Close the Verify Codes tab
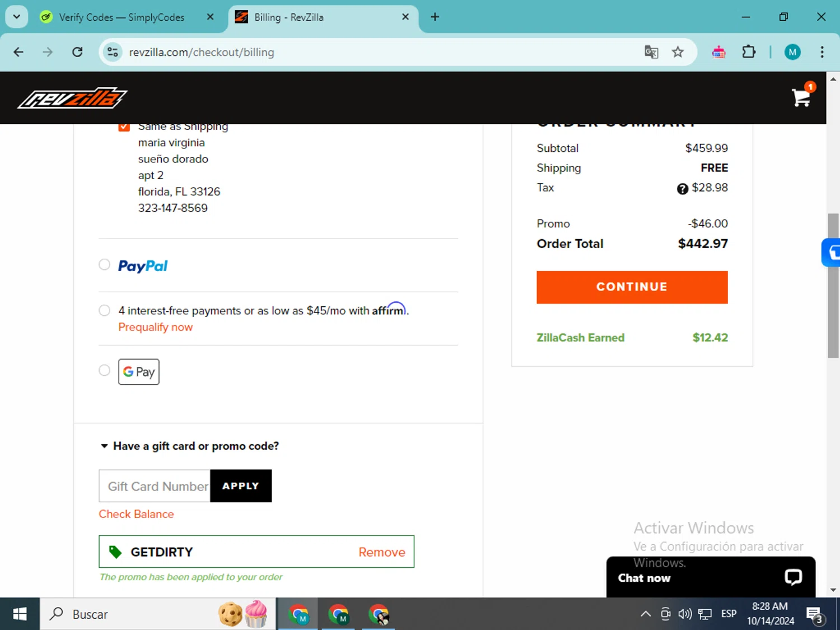Screen dimensions: 840x630 tap(210, 17)
